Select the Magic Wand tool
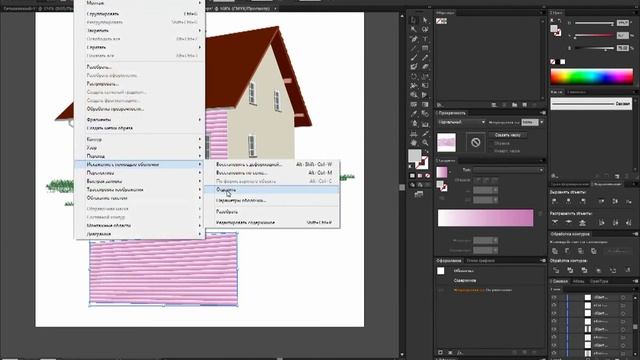This screenshot has width=640, height=360. [414, 29]
